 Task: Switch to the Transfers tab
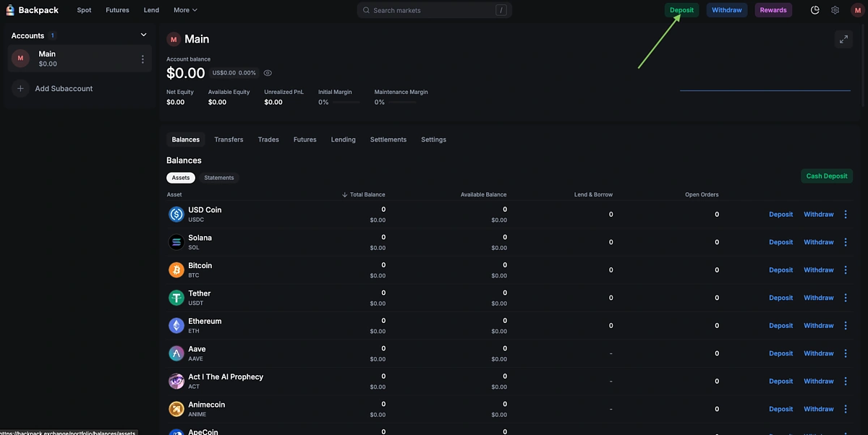tap(229, 139)
